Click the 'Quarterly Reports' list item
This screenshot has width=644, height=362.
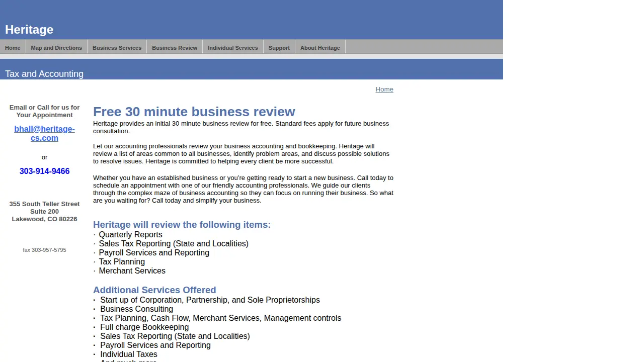coord(130,235)
